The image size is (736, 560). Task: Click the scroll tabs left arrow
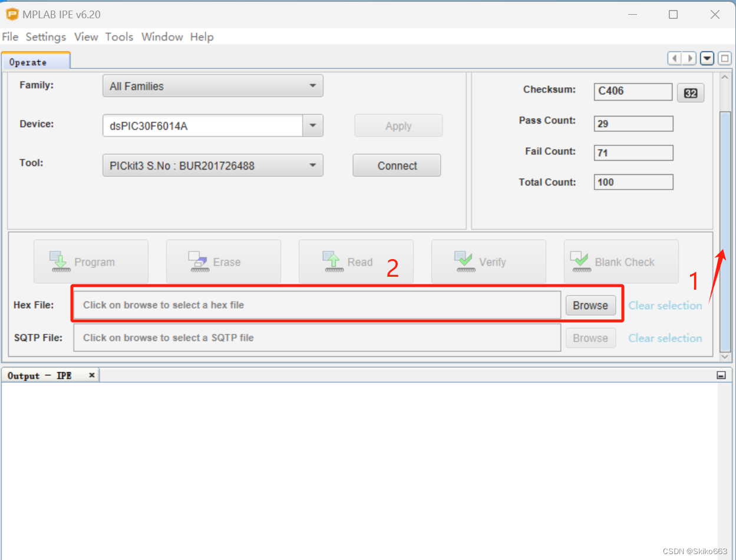pos(675,58)
